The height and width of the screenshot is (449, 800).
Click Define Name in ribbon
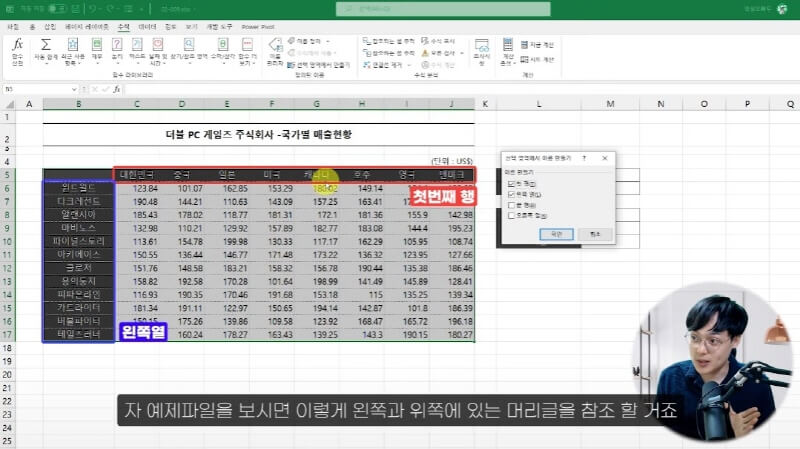pos(305,41)
